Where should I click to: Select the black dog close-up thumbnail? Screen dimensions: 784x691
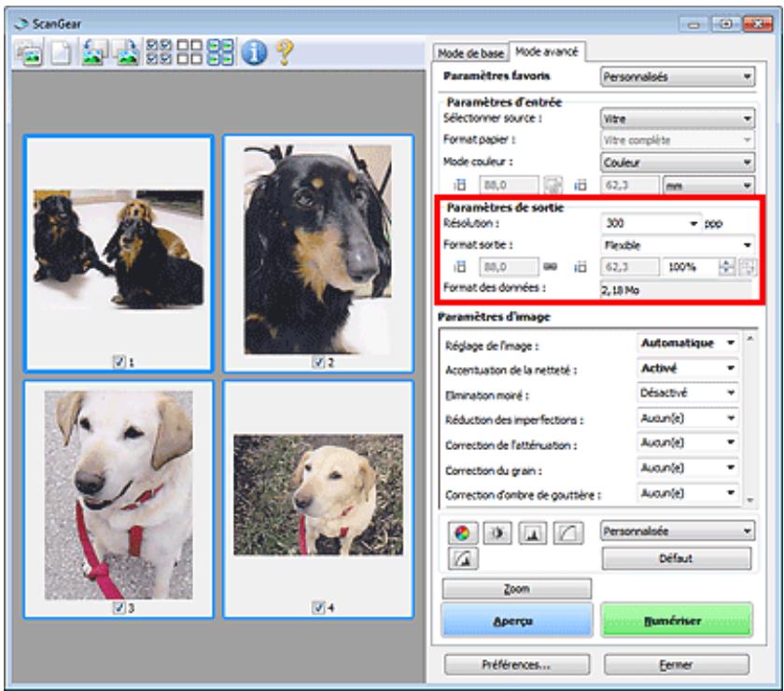tap(318, 243)
